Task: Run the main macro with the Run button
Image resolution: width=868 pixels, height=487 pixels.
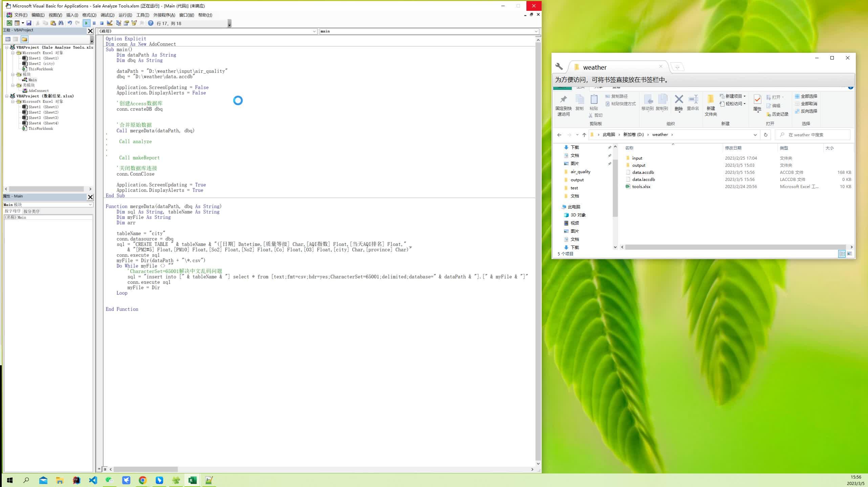Action: [x=87, y=23]
